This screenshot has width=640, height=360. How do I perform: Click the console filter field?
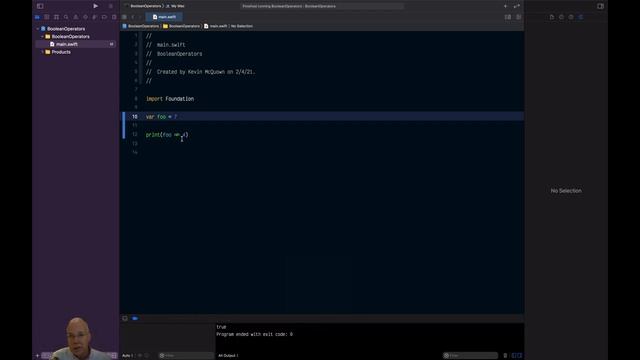tap(471, 356)
